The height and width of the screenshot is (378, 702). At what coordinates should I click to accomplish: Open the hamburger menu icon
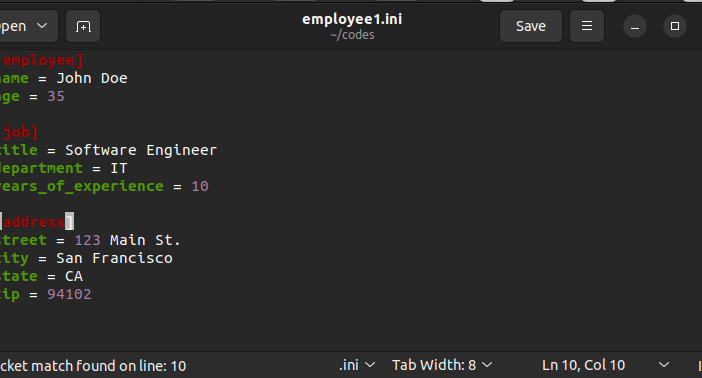pyautogui.click(x=586, y=26)
